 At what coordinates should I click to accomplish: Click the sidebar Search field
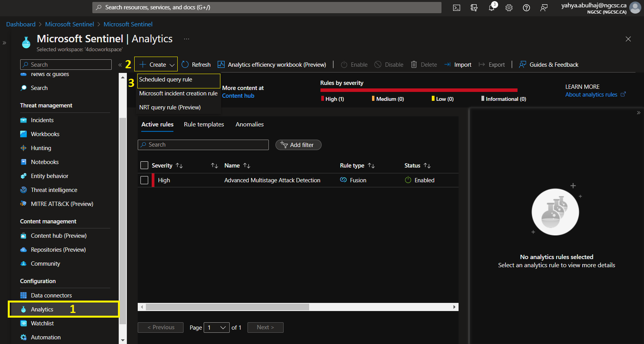pyautogui.click(x=66, y=65)
